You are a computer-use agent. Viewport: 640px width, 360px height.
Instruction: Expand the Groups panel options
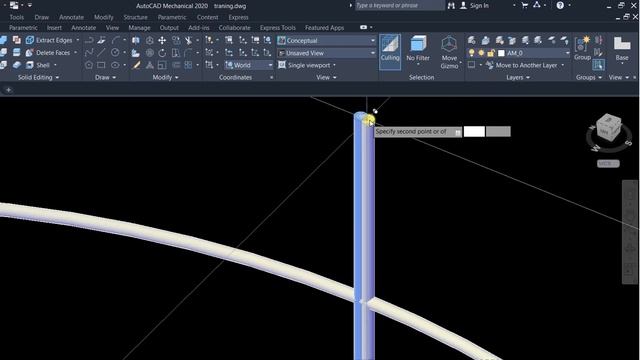pos(589,77)
